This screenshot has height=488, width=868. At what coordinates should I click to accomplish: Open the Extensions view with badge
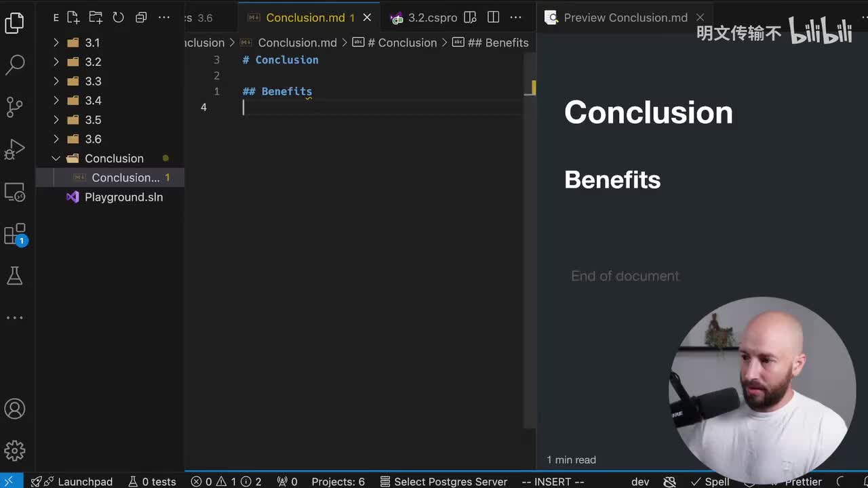(14, 235)
